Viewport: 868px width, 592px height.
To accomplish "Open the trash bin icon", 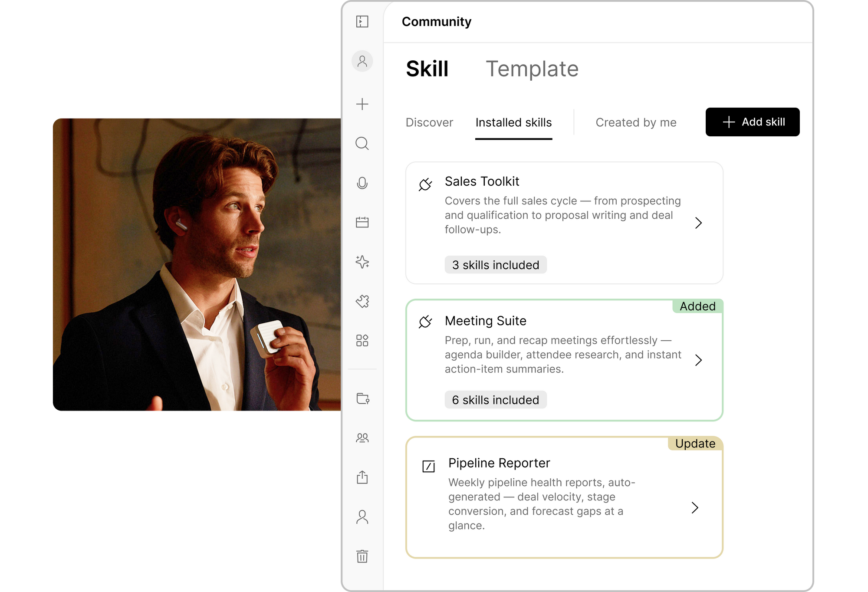I will point(362,556).
